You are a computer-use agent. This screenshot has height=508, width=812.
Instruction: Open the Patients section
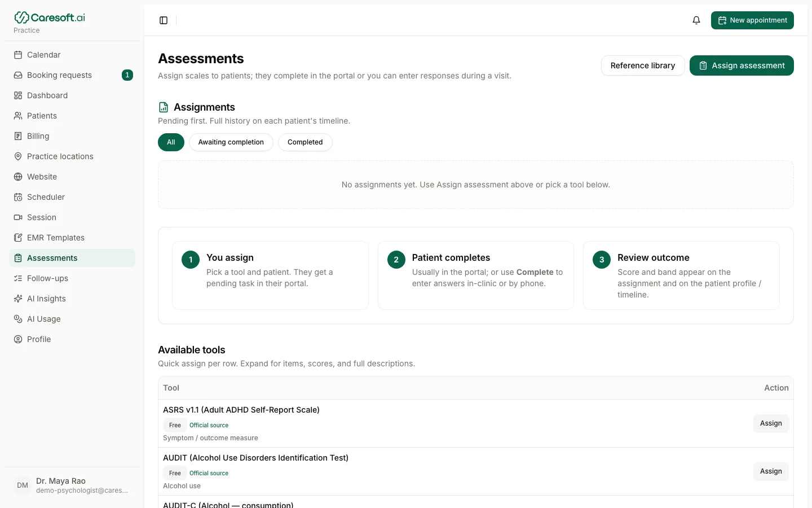[x=72, y=116]
